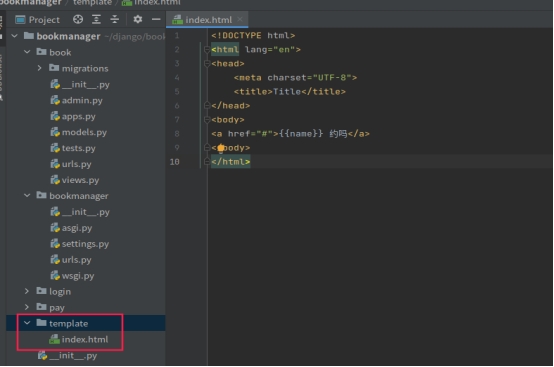This screenshot has width=554, height=367.
Task: Expand the pay folder chevron
Action: [x=27, y=307]
